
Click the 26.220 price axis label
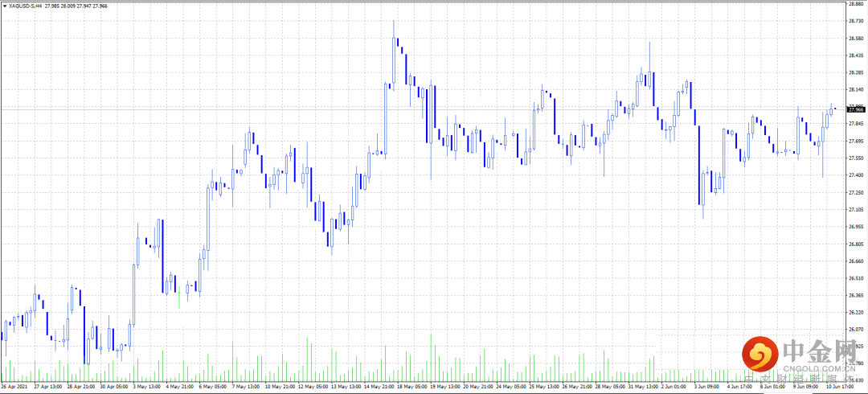[x=856, y=313]
